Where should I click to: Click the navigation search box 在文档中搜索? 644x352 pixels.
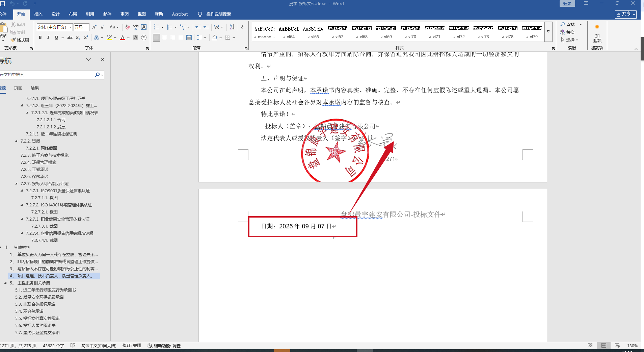[47, 75]
